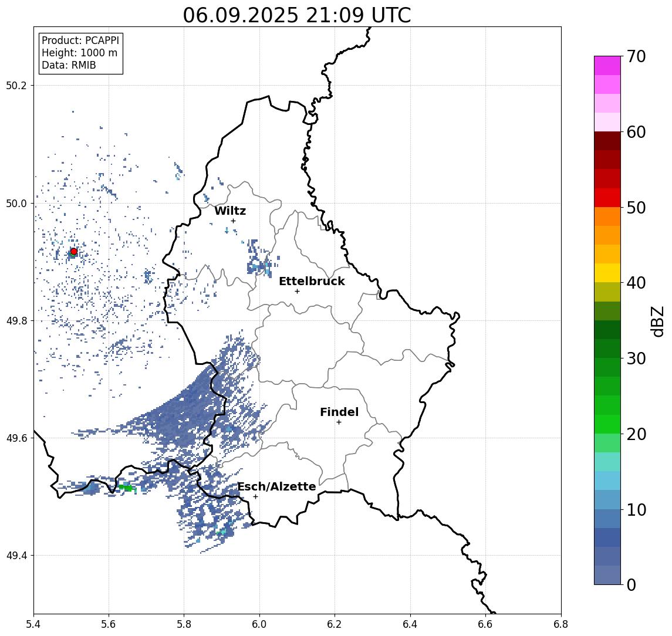Click the cross marker below Ettelbruck
This screenshot has height=636, width=672.
pos(297,292)
